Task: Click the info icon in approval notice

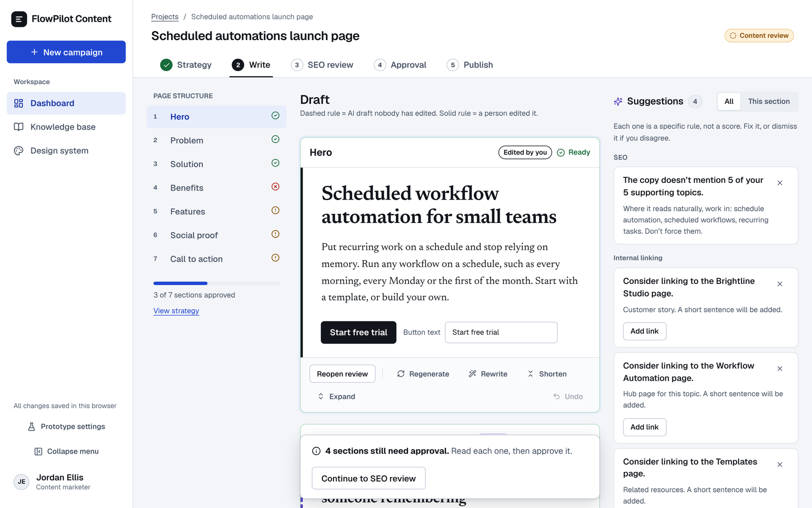Action: pyautogui.click(x=316, y=451)
